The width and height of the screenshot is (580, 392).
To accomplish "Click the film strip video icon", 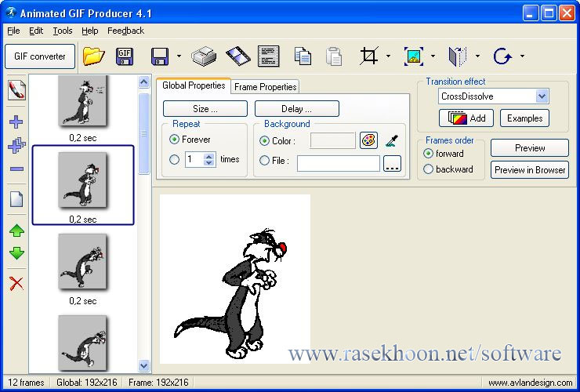I will [x=237, y=56].
